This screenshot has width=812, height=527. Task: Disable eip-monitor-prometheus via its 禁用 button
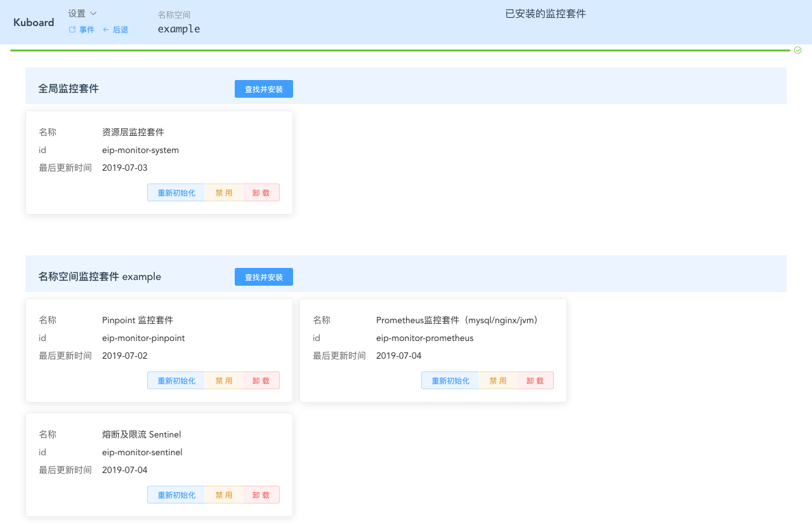tap(497, 380)
